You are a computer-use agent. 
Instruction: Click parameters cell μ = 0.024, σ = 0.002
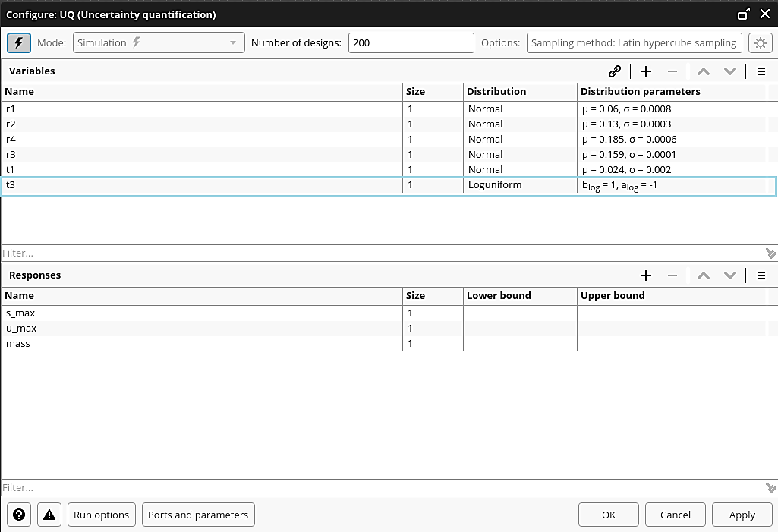tap(672, 170)
